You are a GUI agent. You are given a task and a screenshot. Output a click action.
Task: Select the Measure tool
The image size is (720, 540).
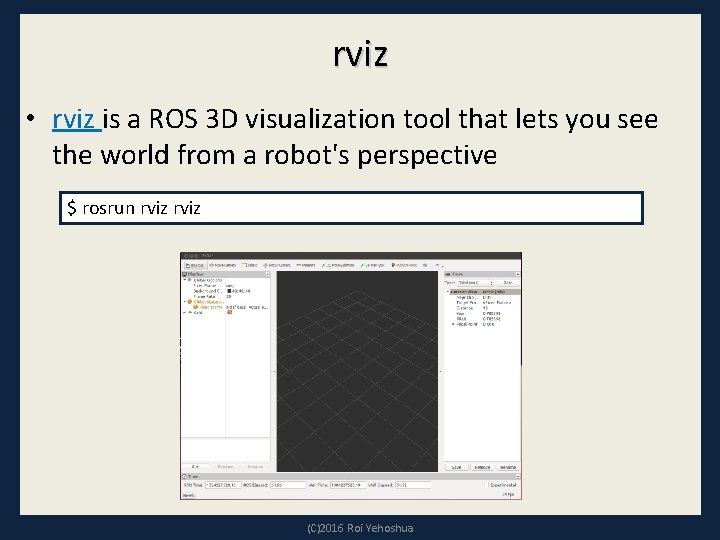(x=306, y=265)
